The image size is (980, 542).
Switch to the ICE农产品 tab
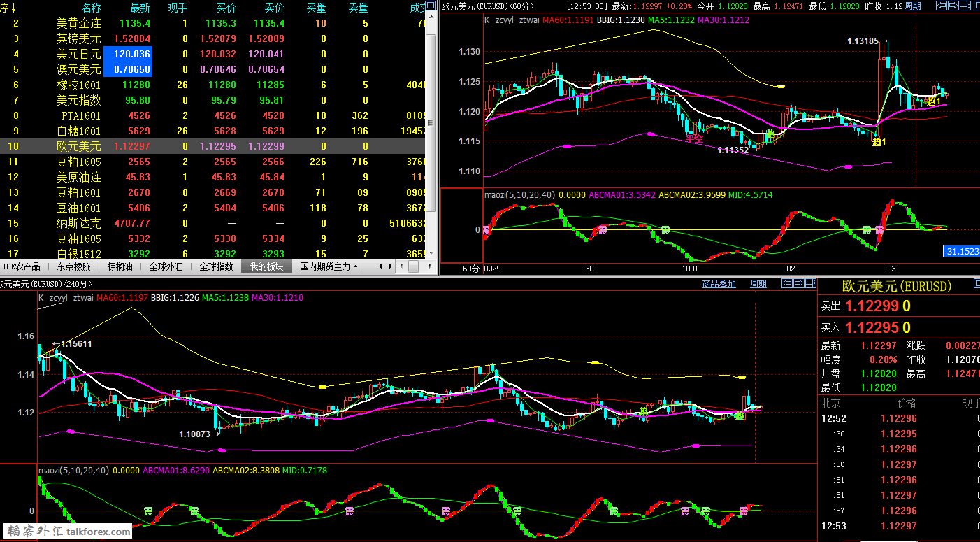22,266
